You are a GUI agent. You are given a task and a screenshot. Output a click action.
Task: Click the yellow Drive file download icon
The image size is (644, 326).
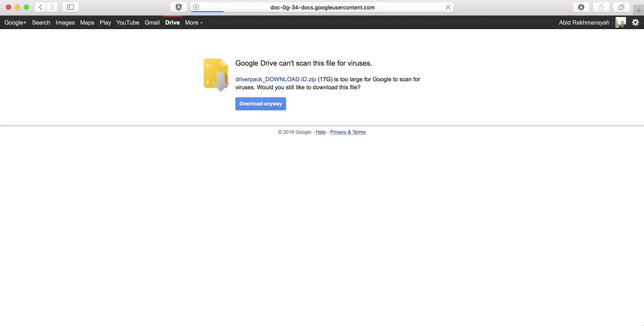(216, 75)
